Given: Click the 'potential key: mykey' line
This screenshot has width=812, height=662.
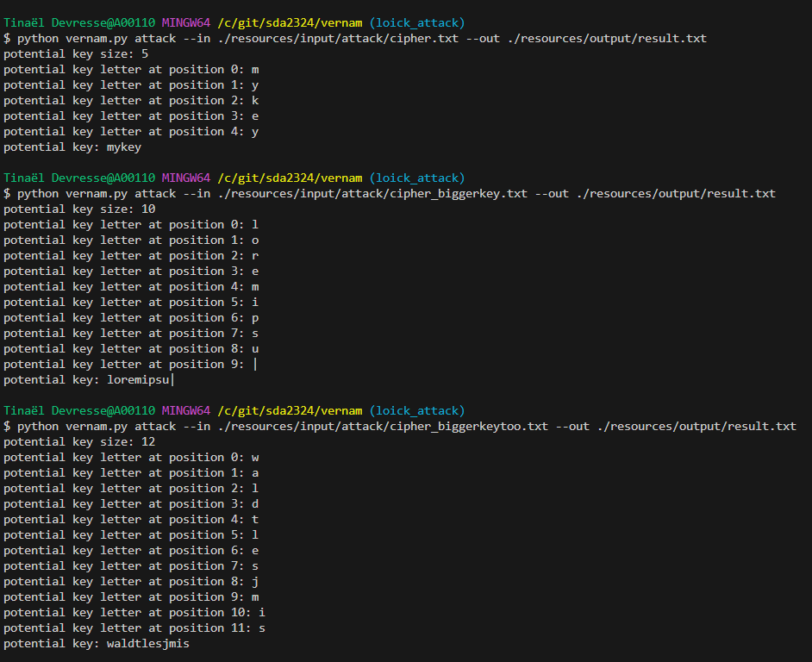Looking at the screenshot, I should point(72,147).
